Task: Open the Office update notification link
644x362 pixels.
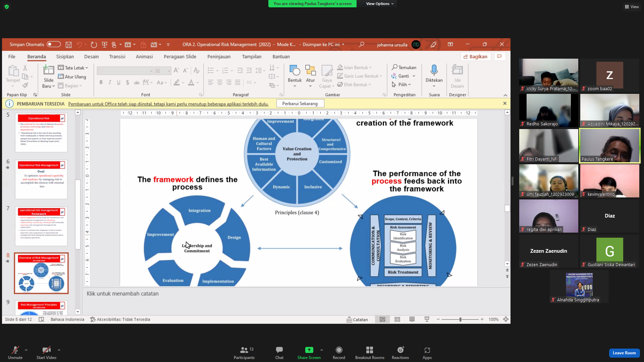Action: 168,104
